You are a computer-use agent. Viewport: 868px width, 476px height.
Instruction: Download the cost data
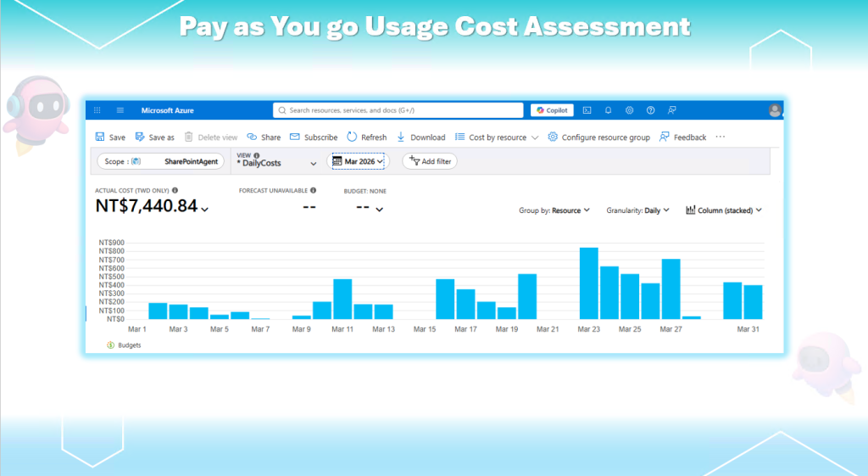click(420, 137)
